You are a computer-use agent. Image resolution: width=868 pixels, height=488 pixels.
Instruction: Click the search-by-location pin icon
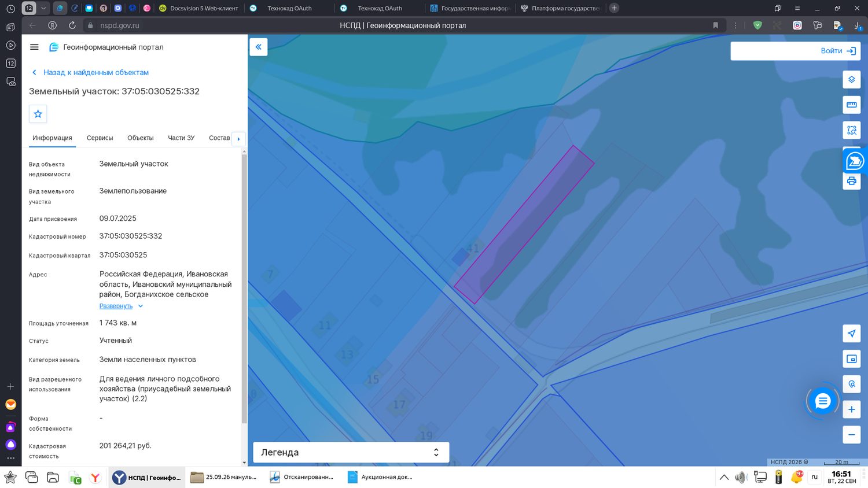click(x=851, y=384)
